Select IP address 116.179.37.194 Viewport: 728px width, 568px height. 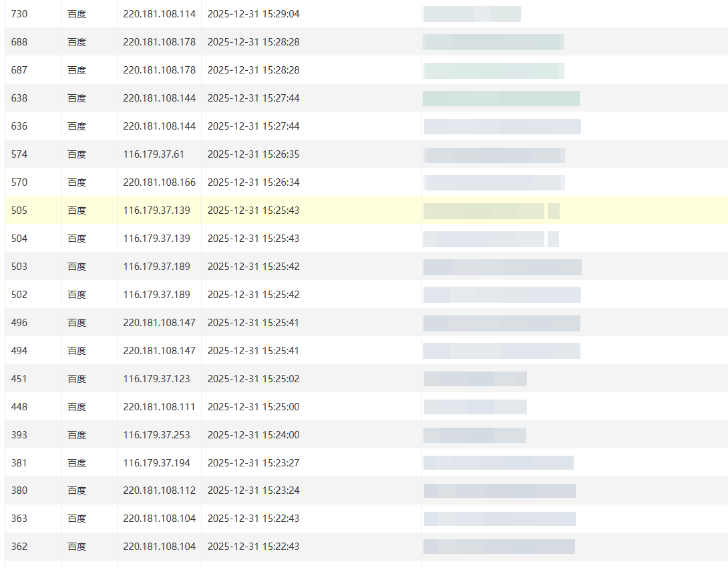click(x=156, y=463)
